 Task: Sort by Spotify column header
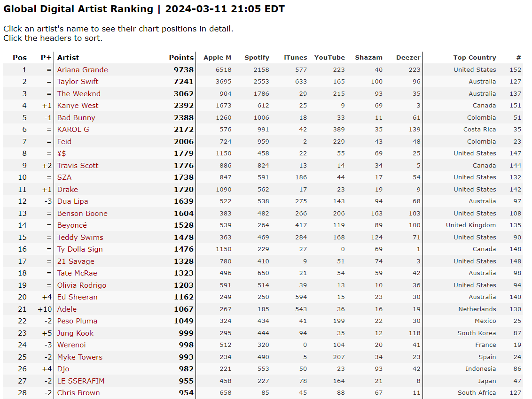click(x=257, y=58)
